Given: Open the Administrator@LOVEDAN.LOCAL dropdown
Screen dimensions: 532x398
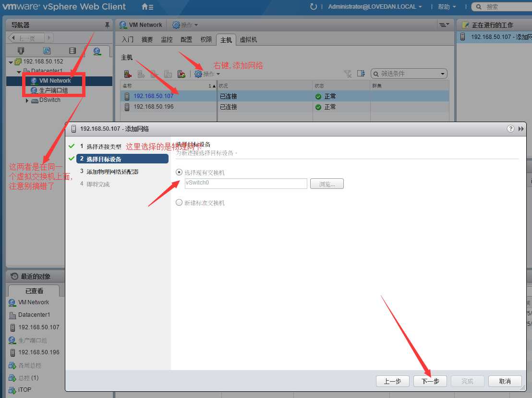Looking at the screenshot, I should point(375,6).
